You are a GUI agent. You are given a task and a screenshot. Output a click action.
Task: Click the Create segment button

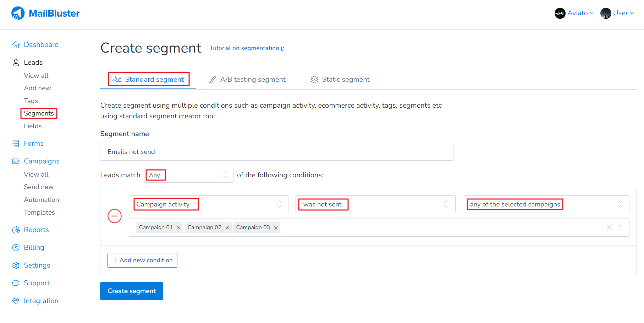pos(132,291)
